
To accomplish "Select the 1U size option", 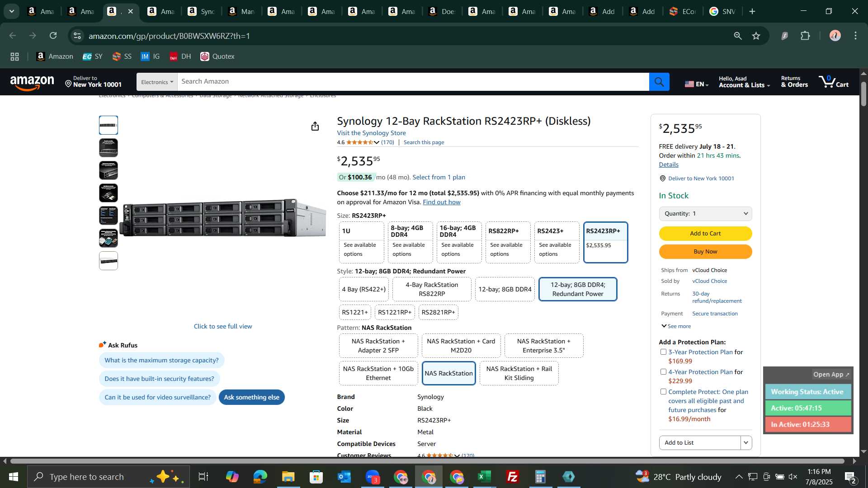I will pos(361,242).
